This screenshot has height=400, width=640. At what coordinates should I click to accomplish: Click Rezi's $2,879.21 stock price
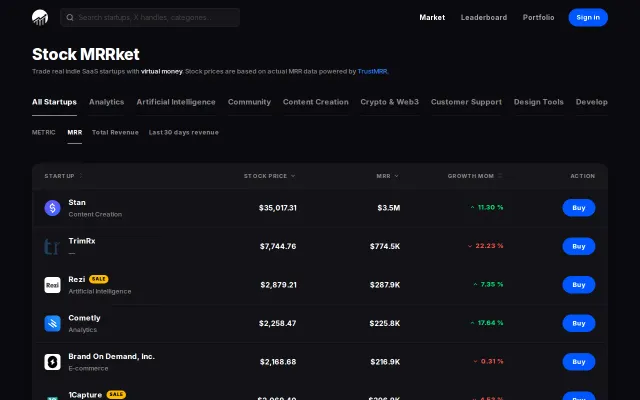tap(278, 285)
